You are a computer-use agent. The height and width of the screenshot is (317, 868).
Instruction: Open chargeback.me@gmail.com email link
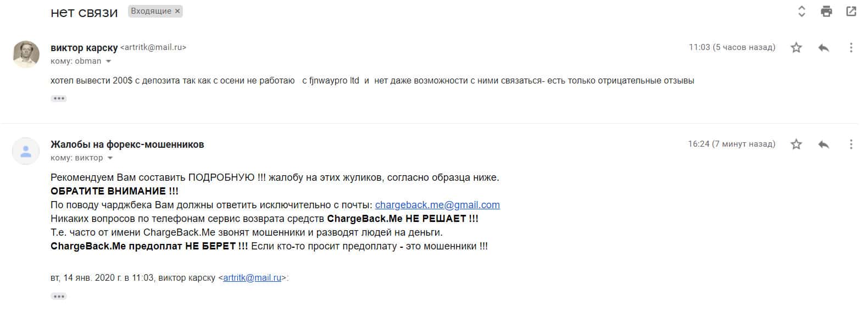click(x=437, y=205)
